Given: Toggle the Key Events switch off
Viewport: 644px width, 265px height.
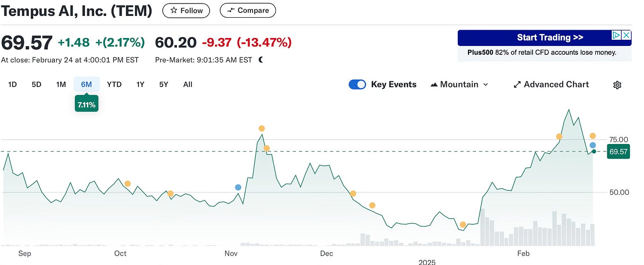Looking at the screenshot, I should point(357,84).
